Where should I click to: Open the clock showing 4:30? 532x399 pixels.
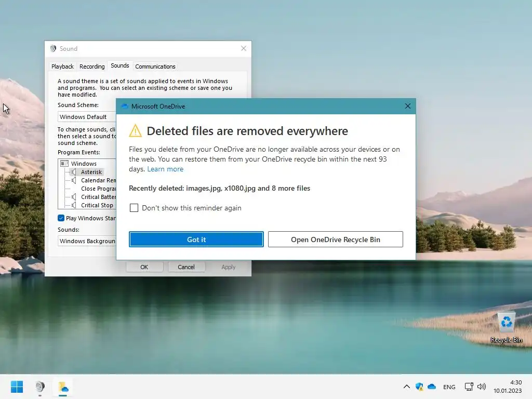[x=508, y=387]
